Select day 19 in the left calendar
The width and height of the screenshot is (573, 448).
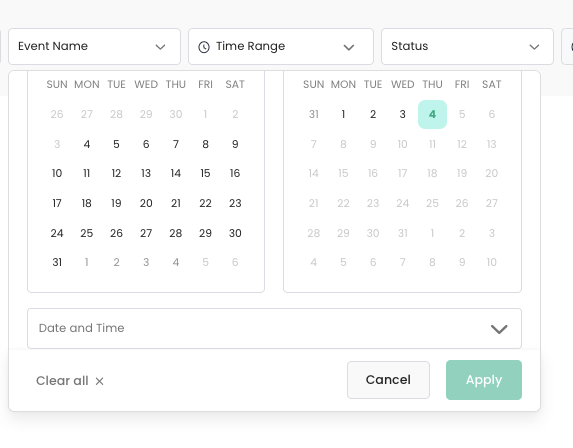[x=116, y=203]
